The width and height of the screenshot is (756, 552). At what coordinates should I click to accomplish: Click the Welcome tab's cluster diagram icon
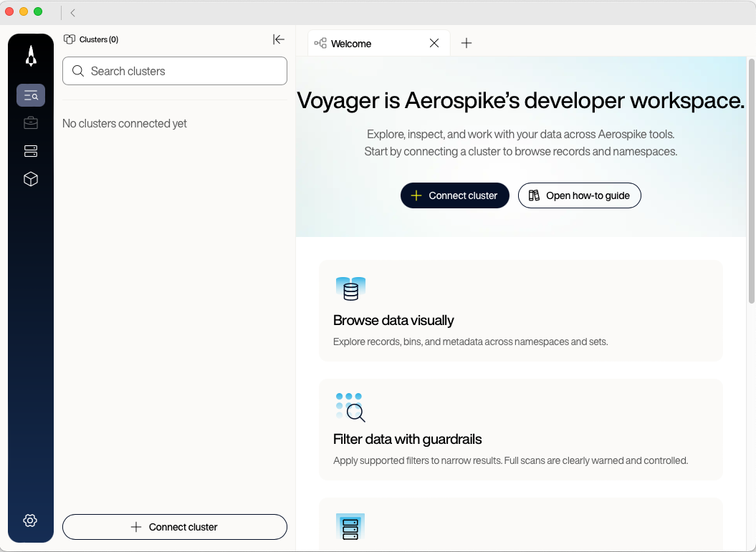tap(320, 44)
